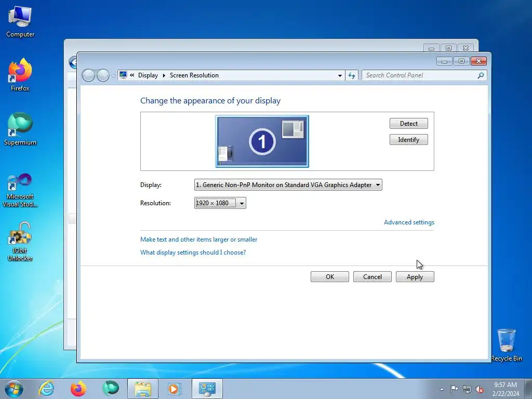Open Windows Media Player from the taskbar

(175, 389)
